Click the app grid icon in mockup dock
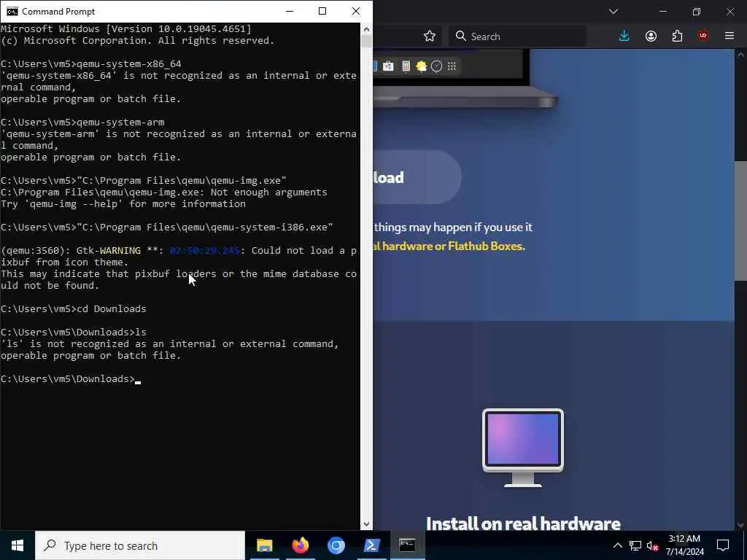The width and height of the screenshot is (747, 560). pos(452,66)
